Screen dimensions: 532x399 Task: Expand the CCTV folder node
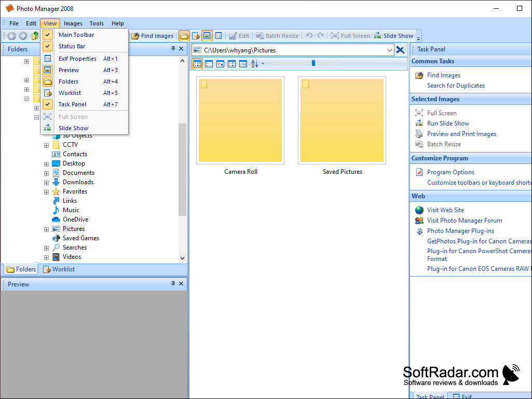(47, 146)
